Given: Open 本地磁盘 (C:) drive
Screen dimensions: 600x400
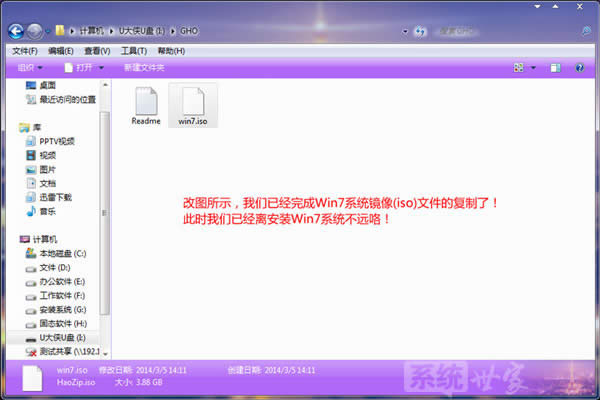Looking at the screenshot, I should [x=56, y=253].
